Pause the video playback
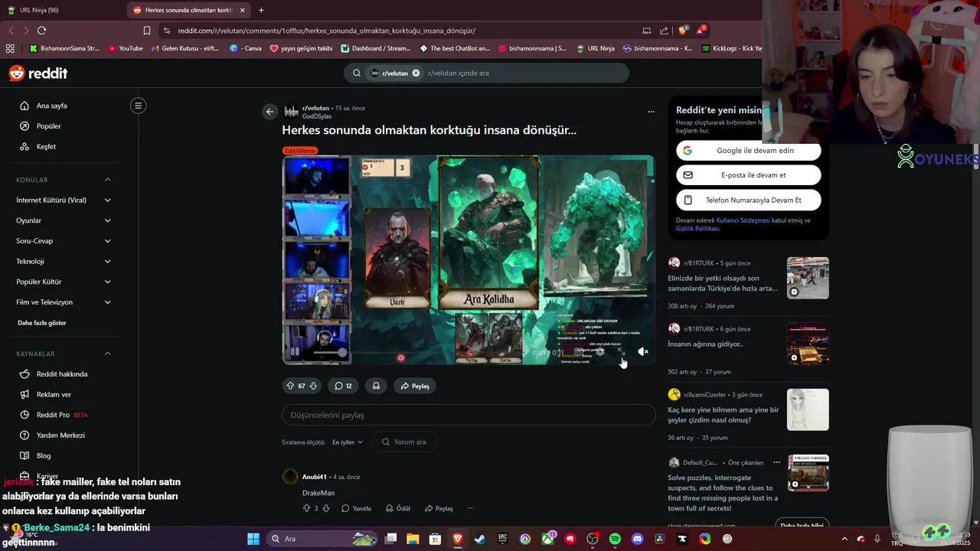 pyautogui.click(x=295, y=352)
